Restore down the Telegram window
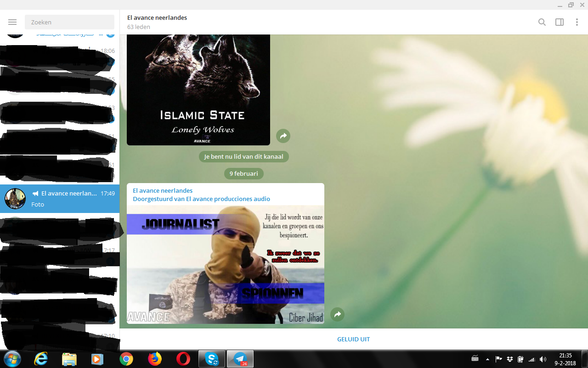 point(571,5)
